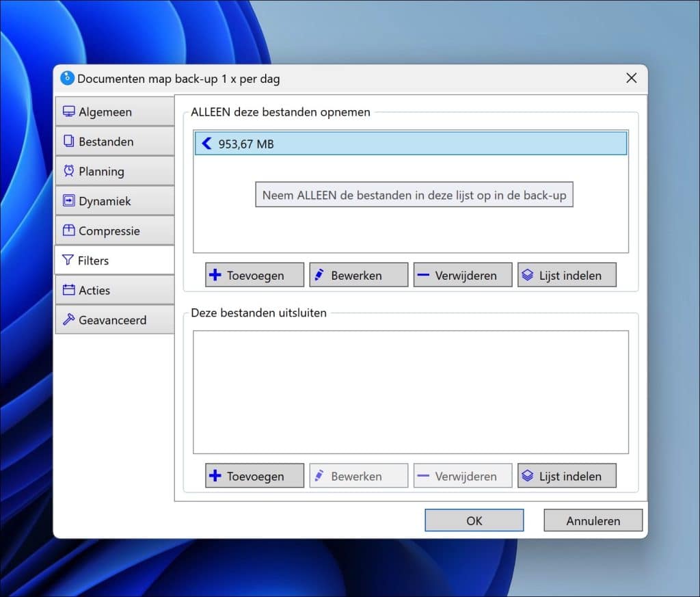This screenshot has height=597, width=700.
Task: Open the Geavanceerd tab
Action: point(115,320)
